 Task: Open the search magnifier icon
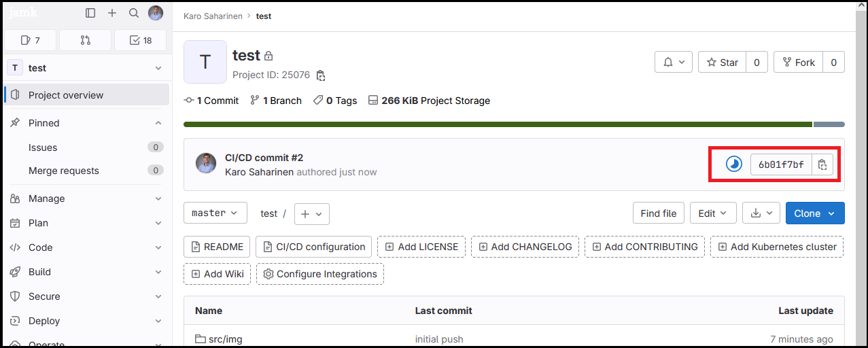(134, 13)
